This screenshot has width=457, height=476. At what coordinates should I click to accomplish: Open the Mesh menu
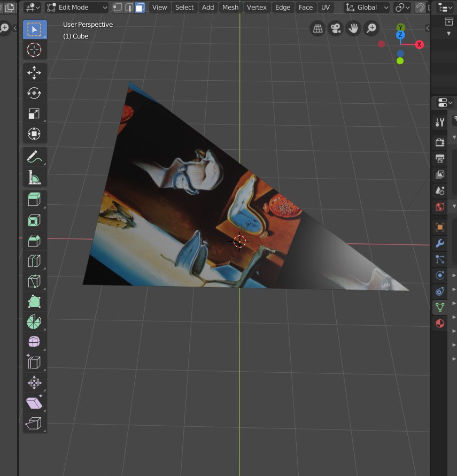(x=230, y=7)
